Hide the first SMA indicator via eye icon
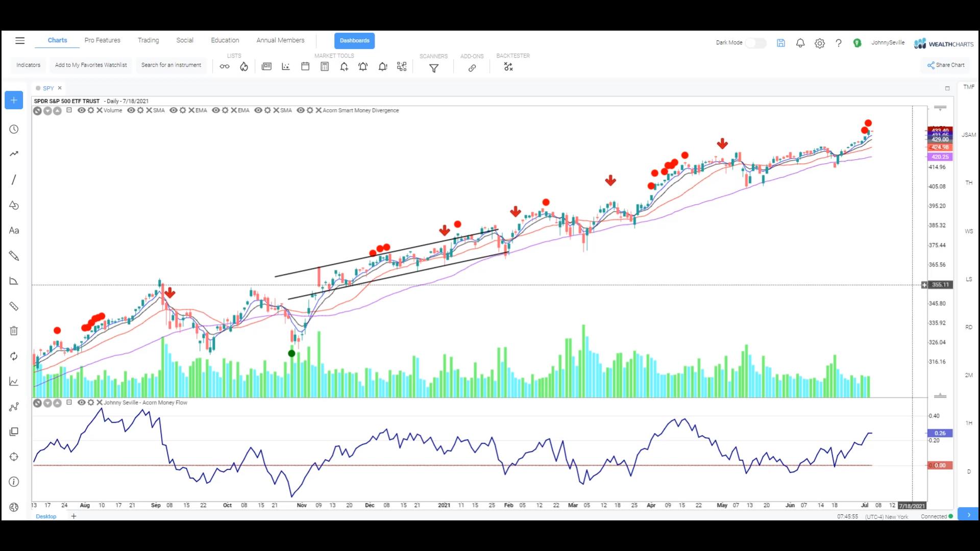 coord(131,110)
